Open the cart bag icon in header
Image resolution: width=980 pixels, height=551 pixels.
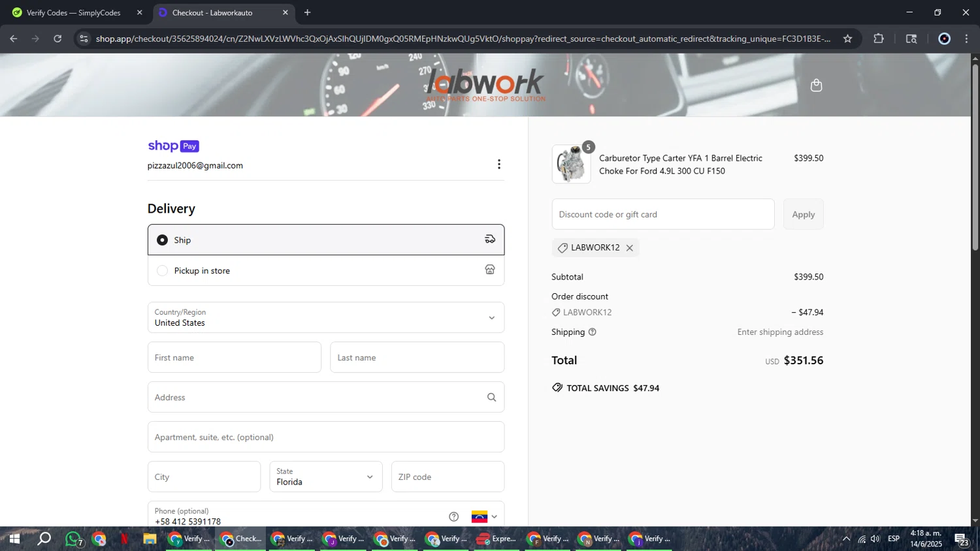pos(816,86)
